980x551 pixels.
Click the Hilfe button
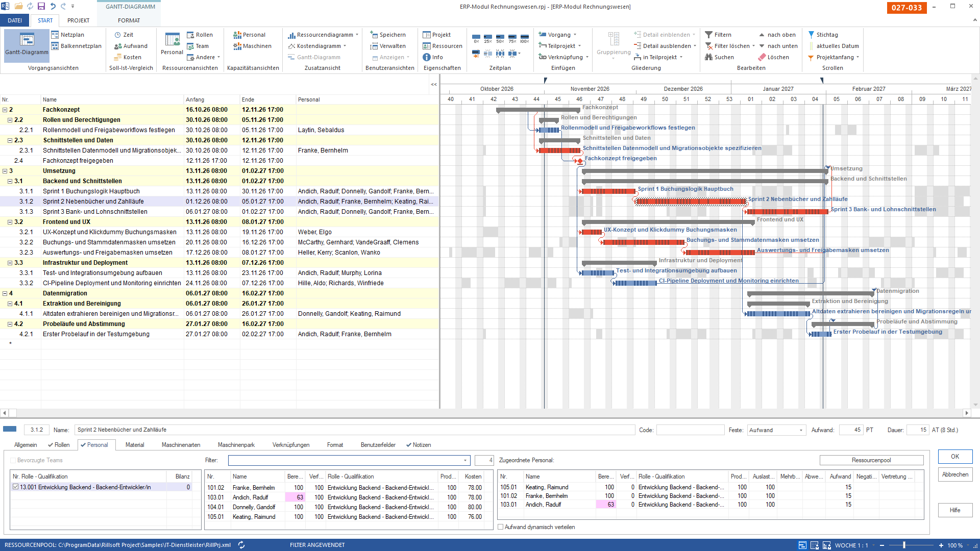click(x=955, y=510)
